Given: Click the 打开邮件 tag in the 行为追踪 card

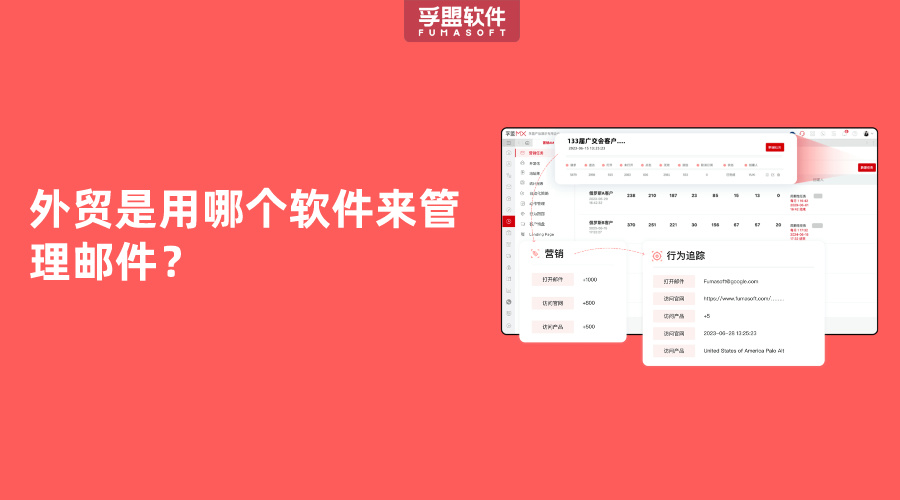Looking at the screenshot, I should (x=674, y=281).
